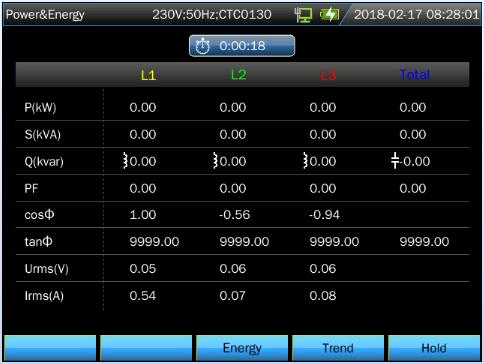484x364 pixels.
Task: Click the inductive coil icon in L3 Q(kvar)
Action: (x=305, y=161)
